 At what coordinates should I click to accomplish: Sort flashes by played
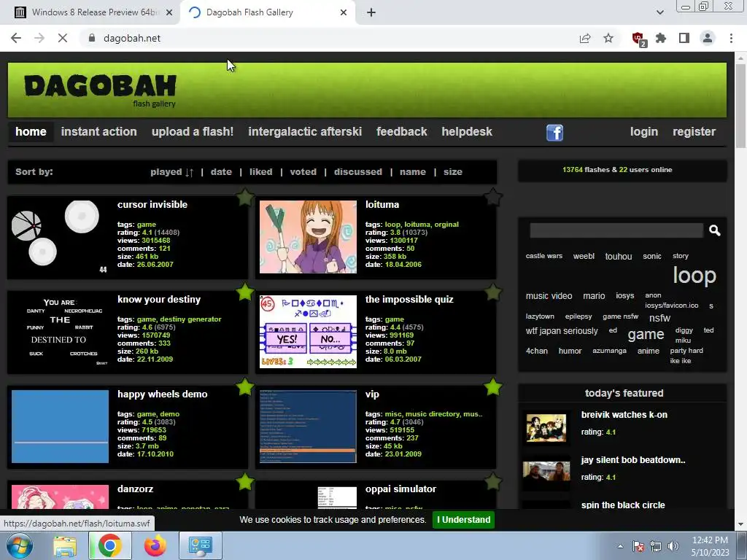tap(166, 172)
